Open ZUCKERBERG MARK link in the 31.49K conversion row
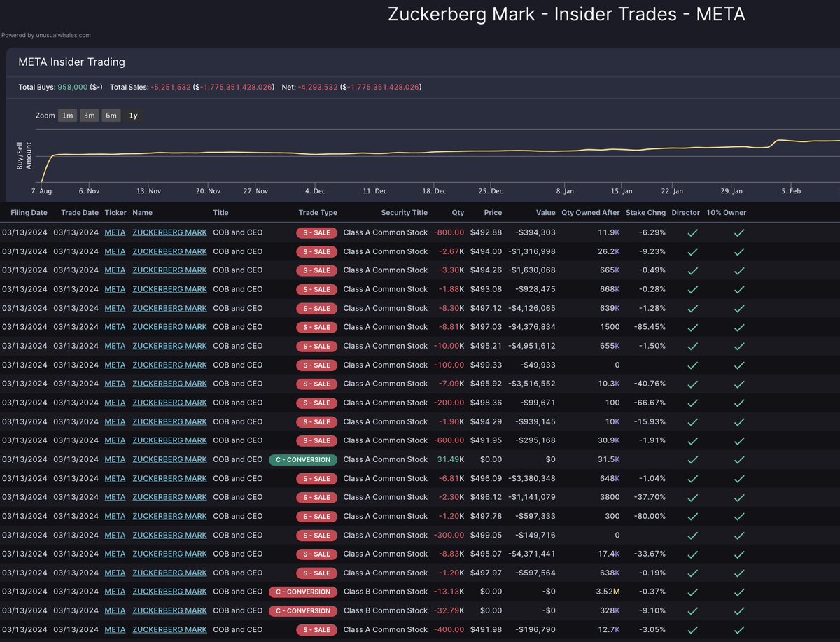 169,459
